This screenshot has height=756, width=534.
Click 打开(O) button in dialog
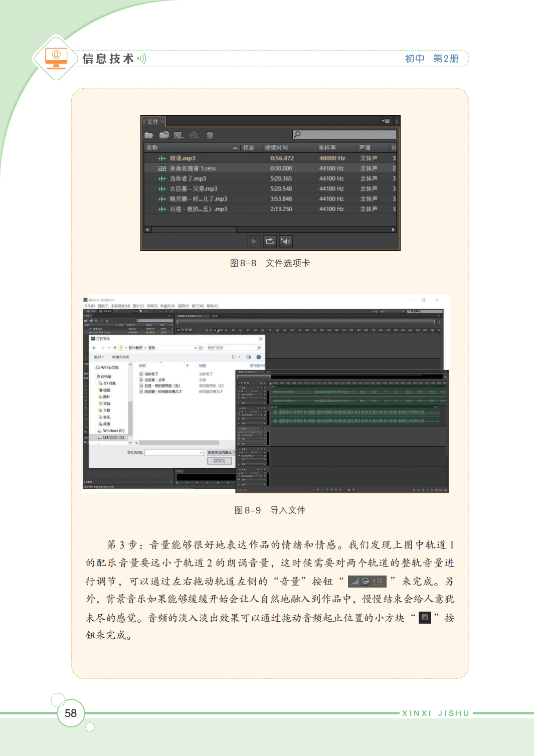[219, 461]
